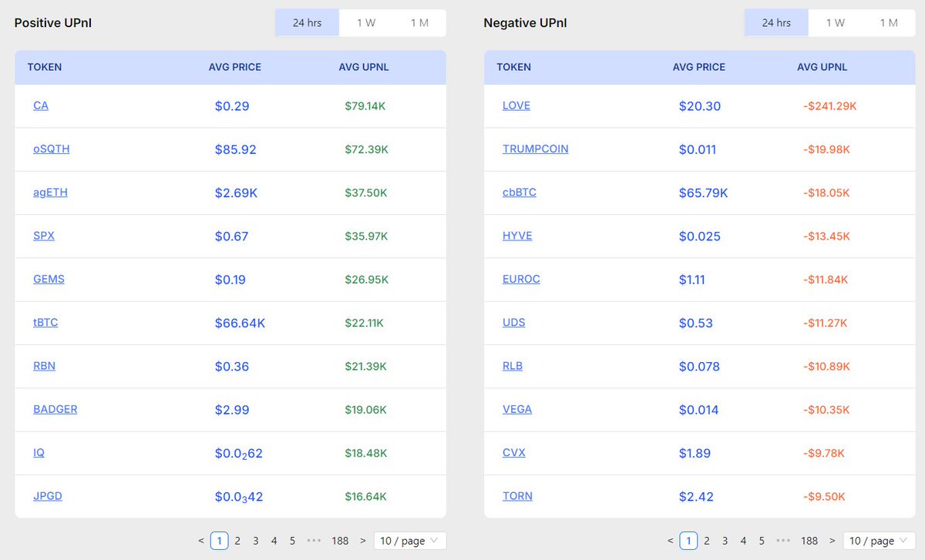The image size is (925, 560).
Task: Open the RLB token link
Action: (513, 366)
